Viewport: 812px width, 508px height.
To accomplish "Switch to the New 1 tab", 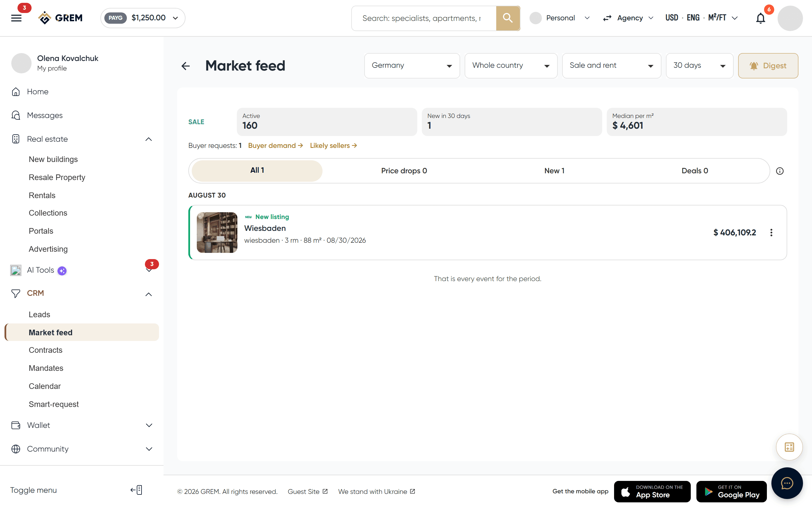I will tap(554, 171).
